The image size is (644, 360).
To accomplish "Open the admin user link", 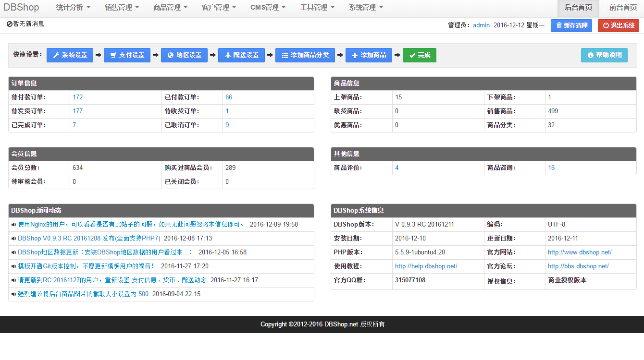I will point(481,25).
